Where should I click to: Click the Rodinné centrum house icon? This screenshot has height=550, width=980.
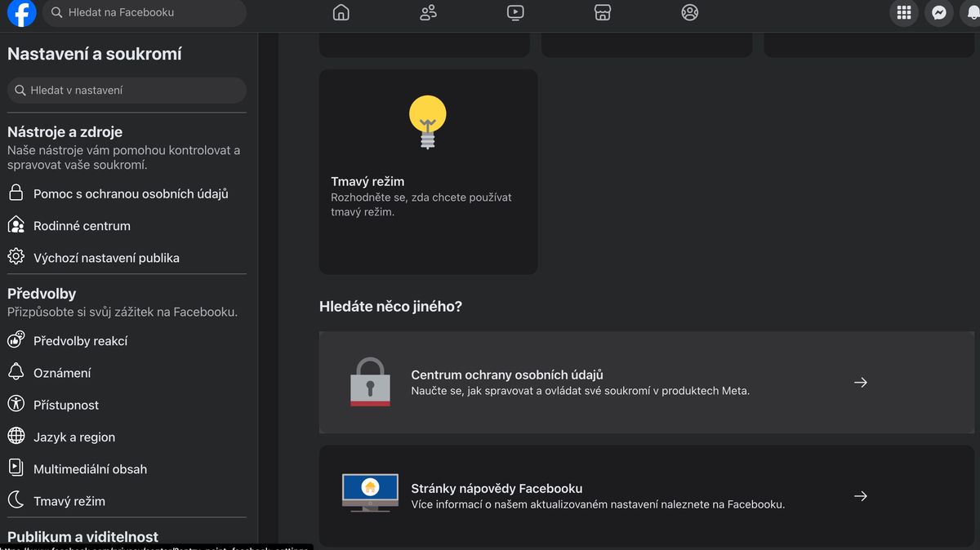point(16,225)
